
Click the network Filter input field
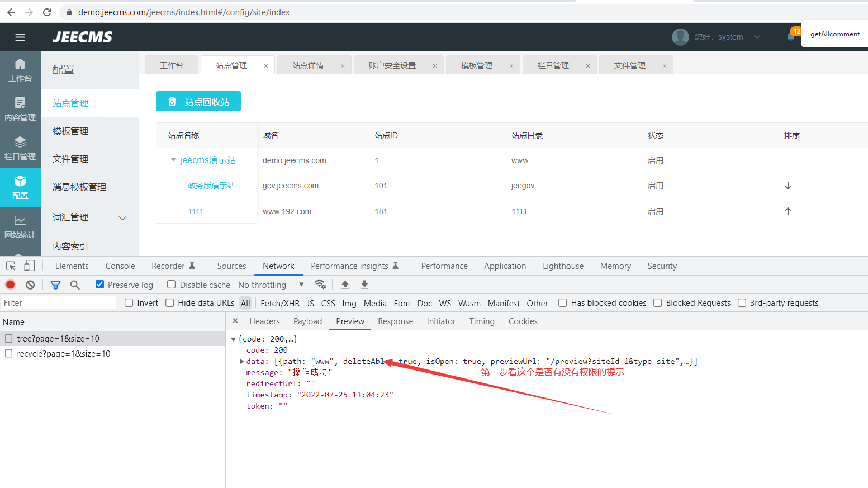click(x=58, y=303)
